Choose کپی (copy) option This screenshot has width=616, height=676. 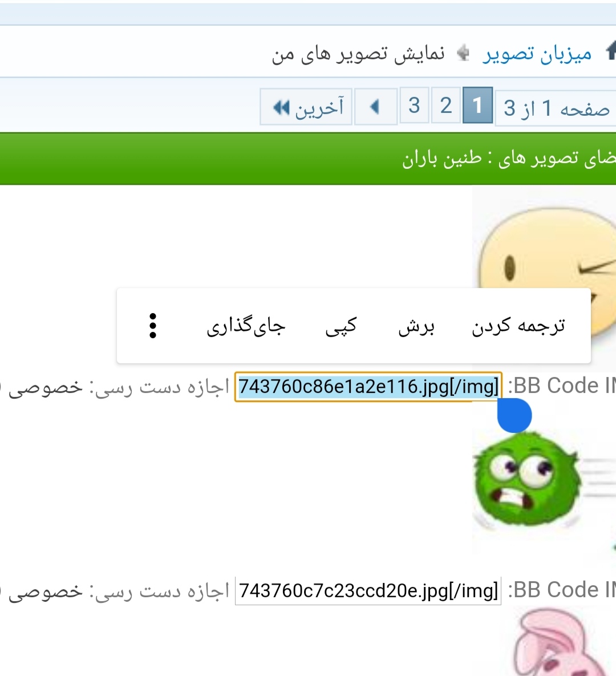341,326
